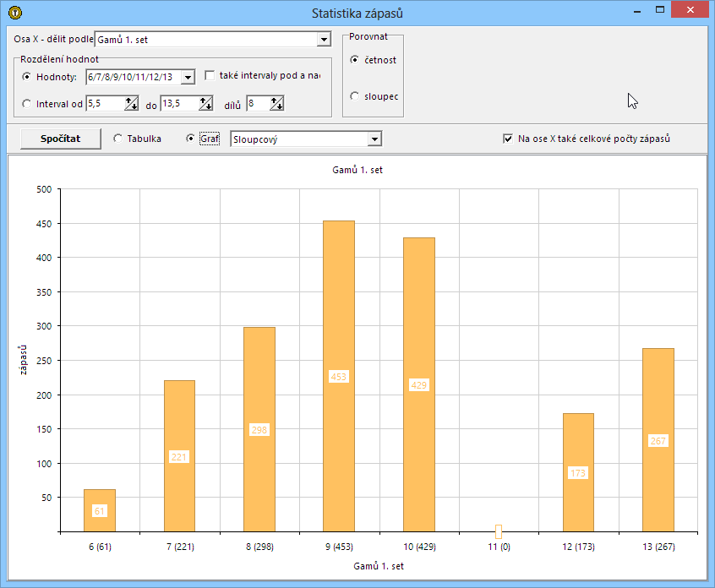This screenshot has height=588, width=715.
Task: Click the spinner on 'Interval od' field
Action: [x=131, y=103]
